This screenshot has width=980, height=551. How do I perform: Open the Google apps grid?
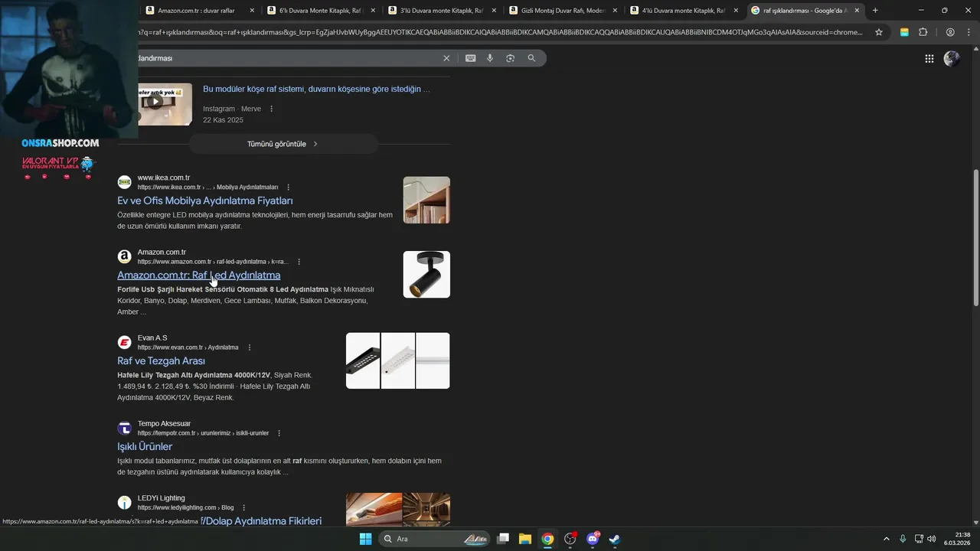pyautogui.click(x=929, y=58)
